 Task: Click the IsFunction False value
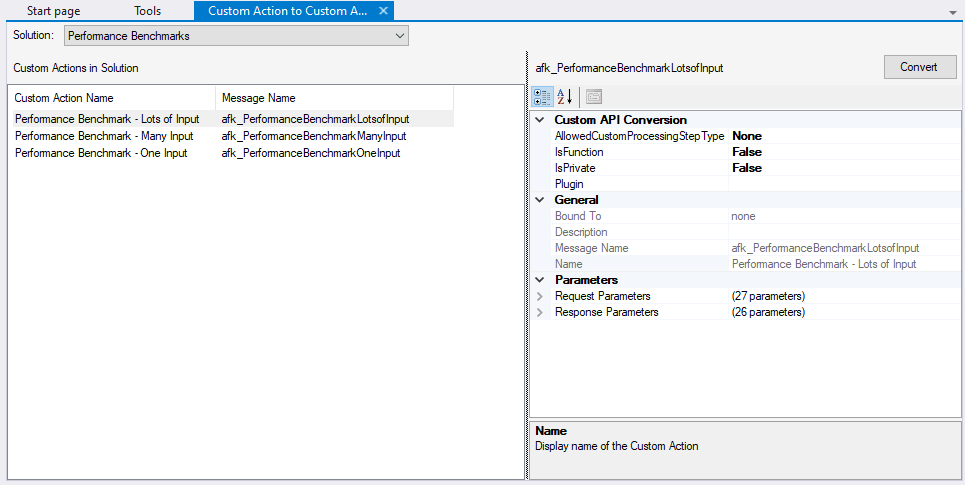point(746,152)
